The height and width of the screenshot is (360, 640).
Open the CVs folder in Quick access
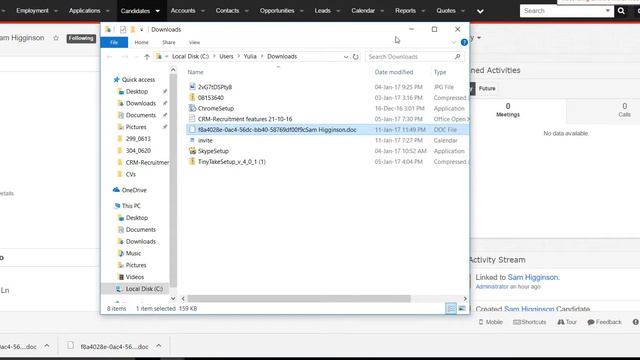131,174
